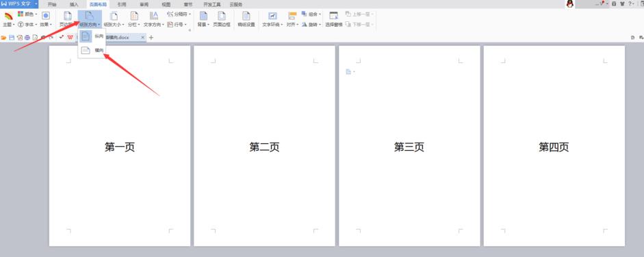Toggle the 纸张方向 orientation dropdown
644x257 pixels.
pyautogui.click(x=90, y=19)
